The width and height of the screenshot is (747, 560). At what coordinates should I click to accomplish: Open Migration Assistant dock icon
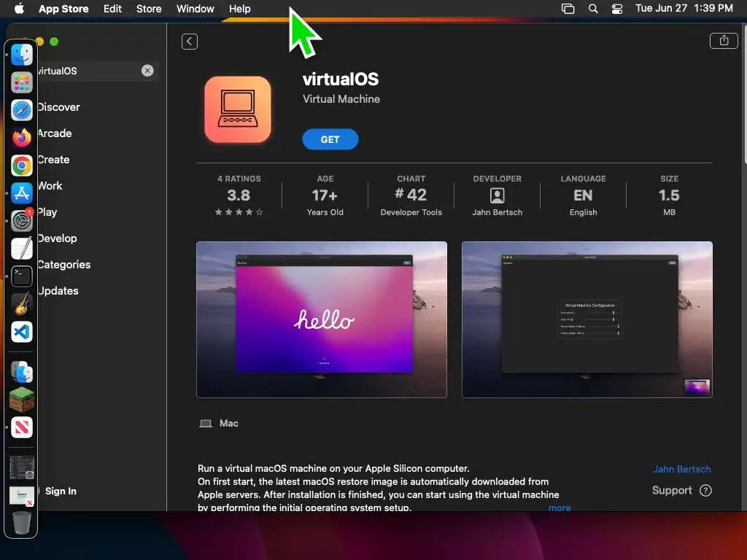(21, 372)
